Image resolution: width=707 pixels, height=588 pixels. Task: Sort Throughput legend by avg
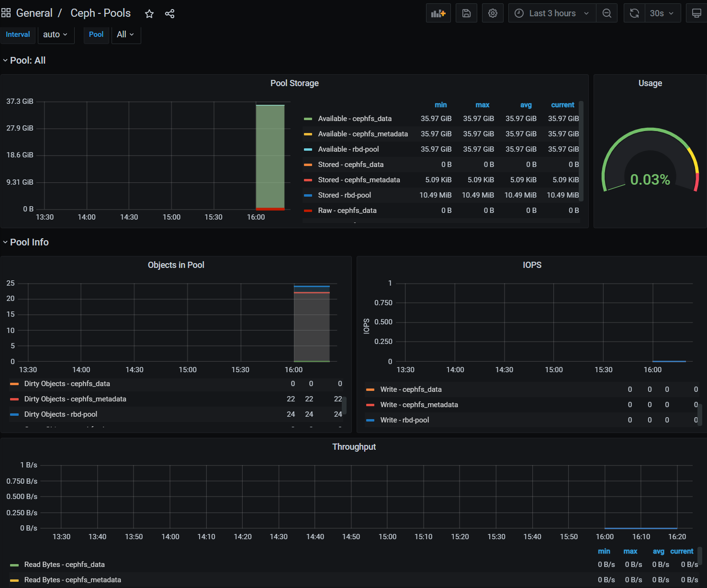[x=659, y=551]
